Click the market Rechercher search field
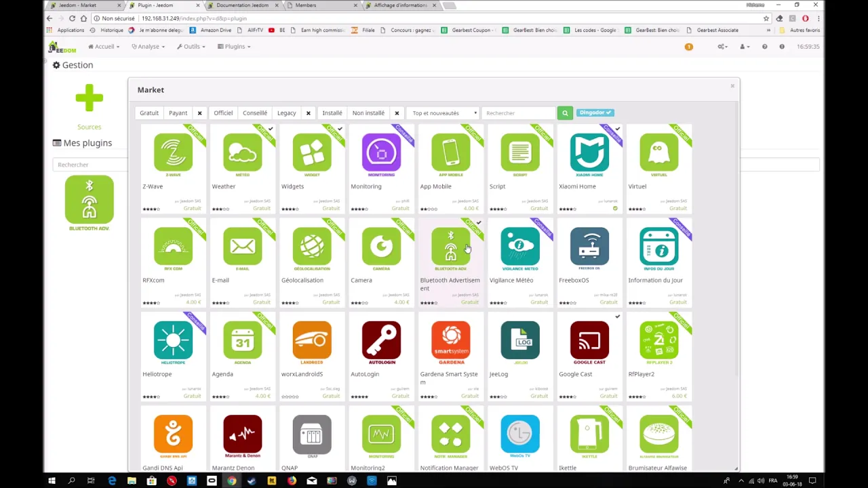Screen dimensions: 868x488 (x=518, y=113)
